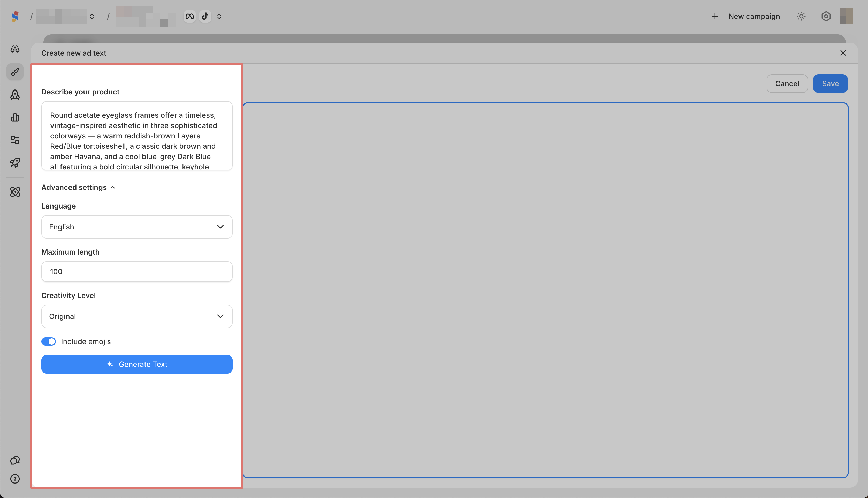Collapse the Advanced settings section
868x498 pixels.
click(79, 188)
